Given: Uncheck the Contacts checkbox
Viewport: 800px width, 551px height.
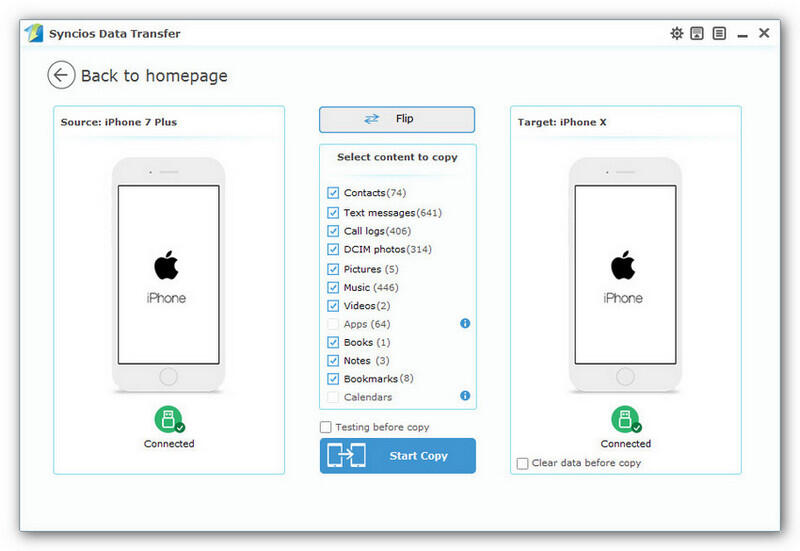Looking at the screenshot, I should tap(333, 193).
